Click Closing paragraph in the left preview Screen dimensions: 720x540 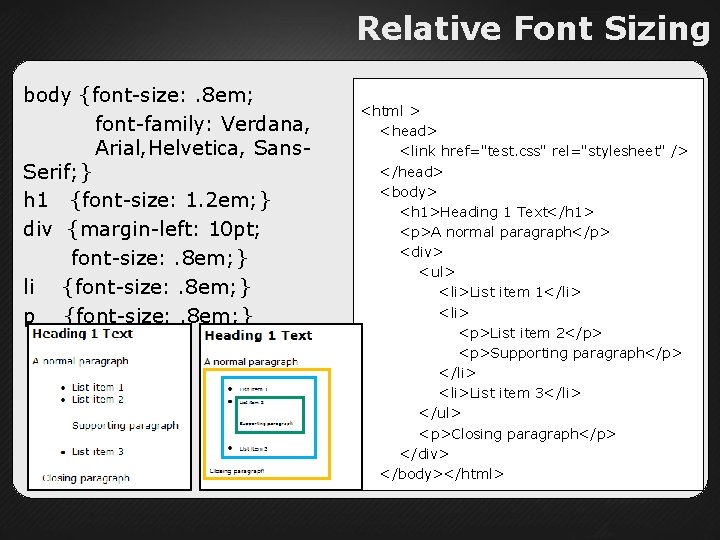pyautogui.click(x=86, y=478)
